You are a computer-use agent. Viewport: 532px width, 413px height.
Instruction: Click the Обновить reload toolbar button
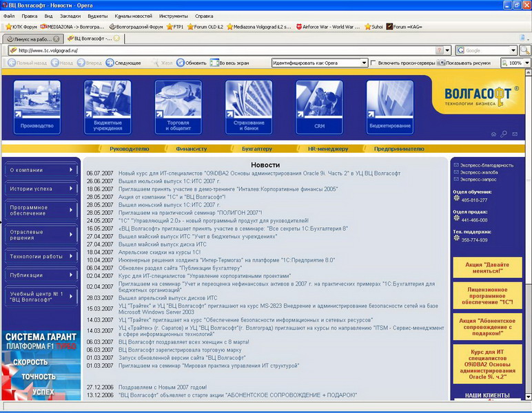point(192,63)
